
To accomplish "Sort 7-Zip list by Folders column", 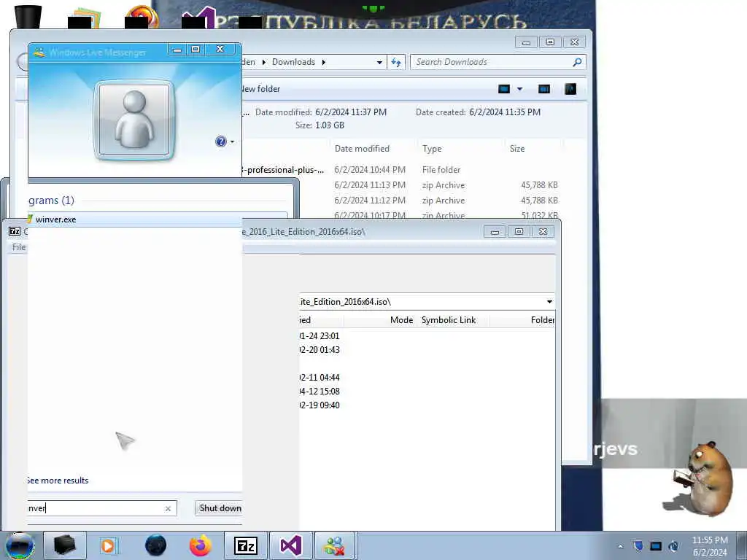I will coord(542,320).
